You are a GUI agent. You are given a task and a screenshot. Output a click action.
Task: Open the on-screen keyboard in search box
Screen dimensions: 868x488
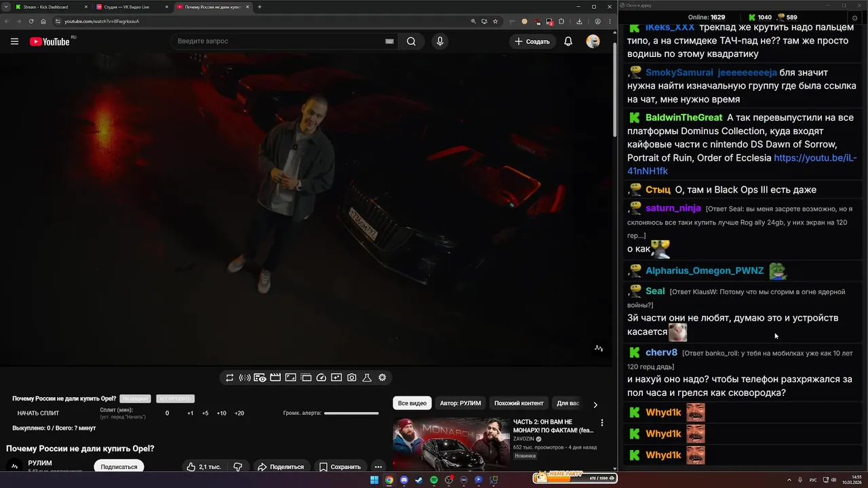[389, 41]
